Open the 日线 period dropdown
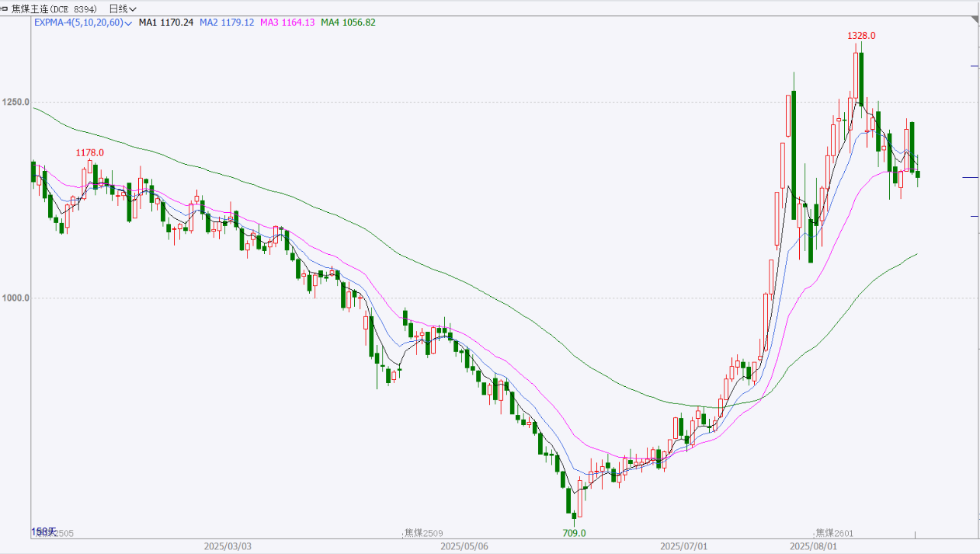Image resolution: width=980 pixels, height=554 pixels. coord(123,9)
